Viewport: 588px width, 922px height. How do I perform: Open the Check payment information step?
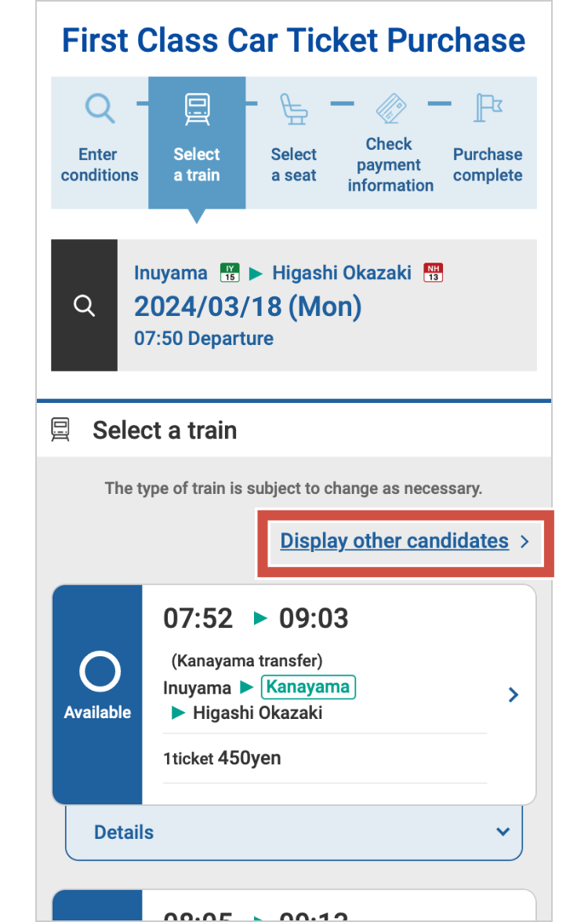point(390,164)
